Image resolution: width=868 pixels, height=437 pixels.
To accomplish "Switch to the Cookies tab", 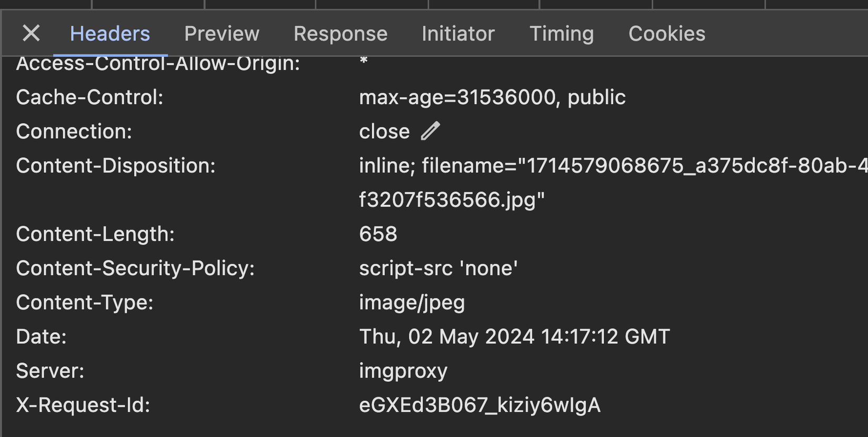I will click(x=666, y=33).
